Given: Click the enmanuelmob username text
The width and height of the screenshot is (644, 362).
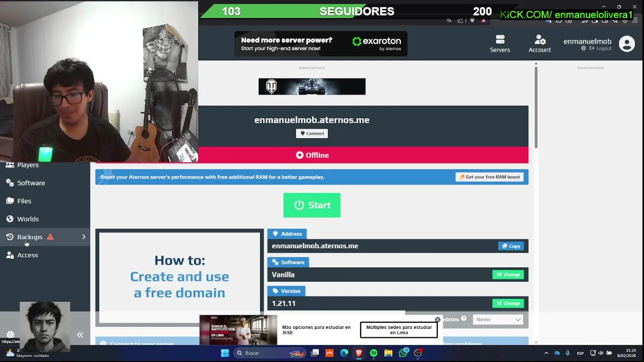Looking at the screenshot, I should 588,41.
